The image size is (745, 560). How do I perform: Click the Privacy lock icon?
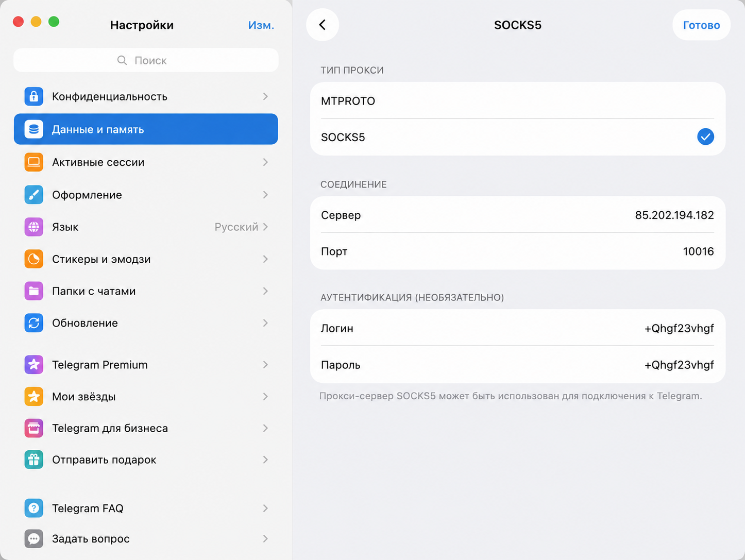33,96
